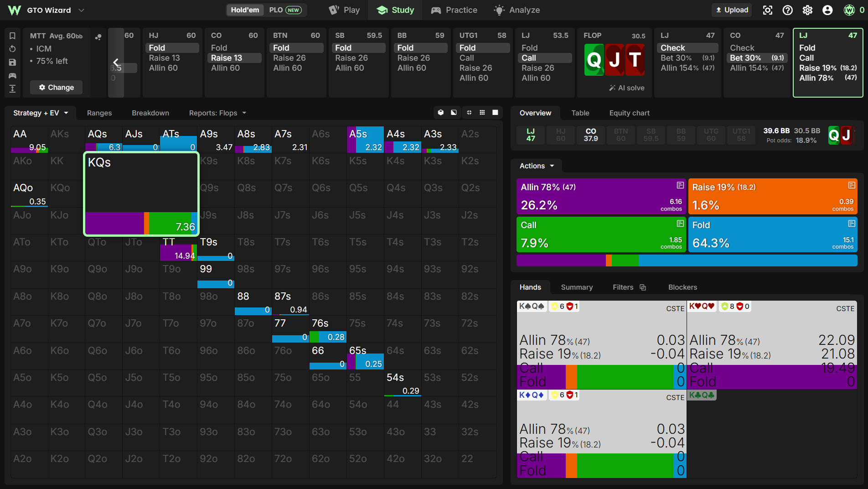This screenshot has width=868, height=489.
Task: Open the note icon on Raise 19% card
Action: [852, 185]
